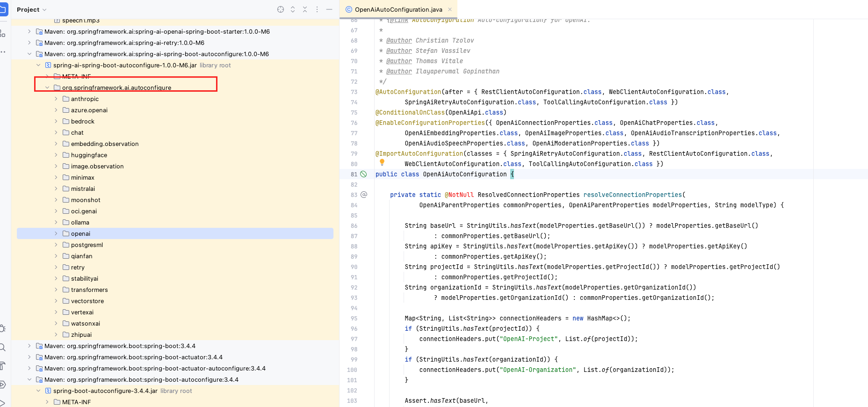Open the Project view dropdown
Screen dimensions: 868x407
click(x=32, y=9)
